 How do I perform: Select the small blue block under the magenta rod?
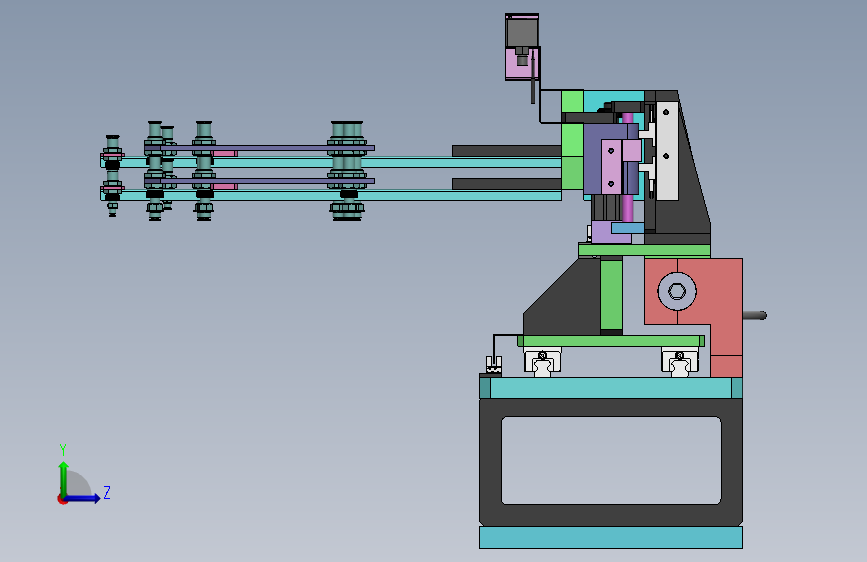coord(628,227)
